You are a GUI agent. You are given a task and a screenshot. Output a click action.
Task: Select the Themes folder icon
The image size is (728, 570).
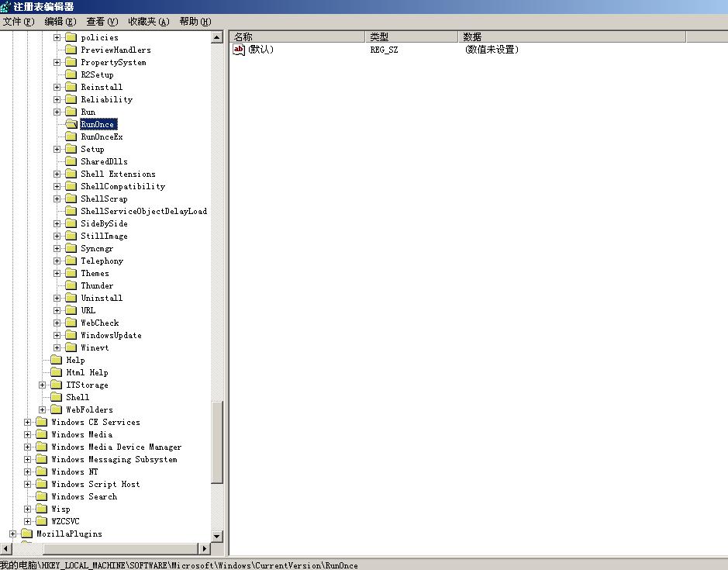point(71,273)
